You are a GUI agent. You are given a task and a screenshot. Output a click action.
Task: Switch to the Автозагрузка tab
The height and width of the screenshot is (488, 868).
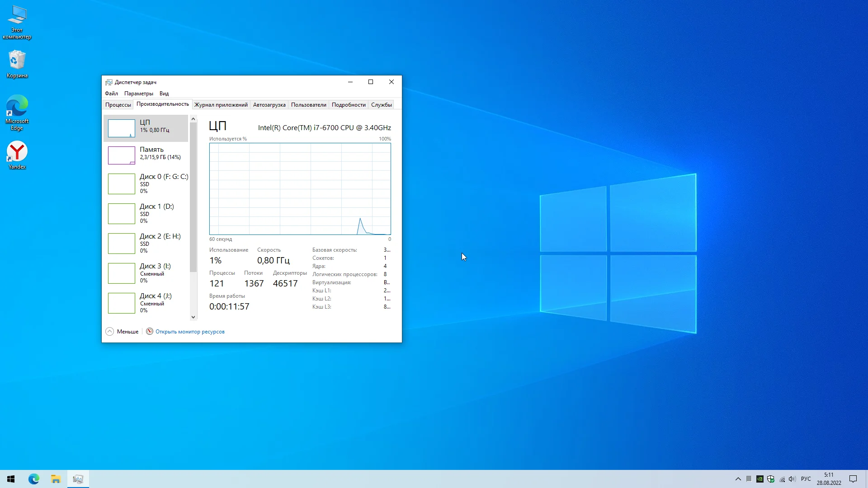(269, 105)
